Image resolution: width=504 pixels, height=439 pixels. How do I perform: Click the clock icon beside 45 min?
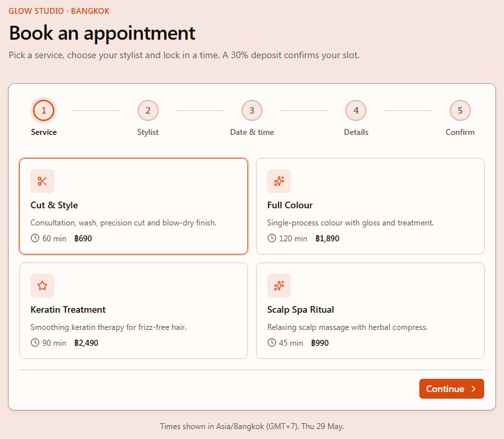pos(272,342)
